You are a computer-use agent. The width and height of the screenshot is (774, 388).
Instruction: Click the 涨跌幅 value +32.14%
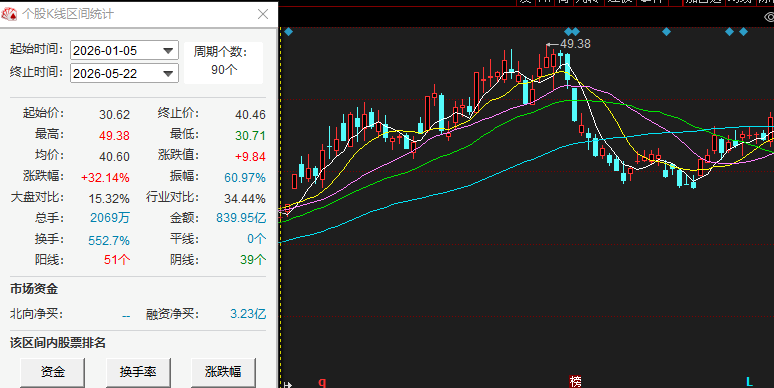click(105, 178)
